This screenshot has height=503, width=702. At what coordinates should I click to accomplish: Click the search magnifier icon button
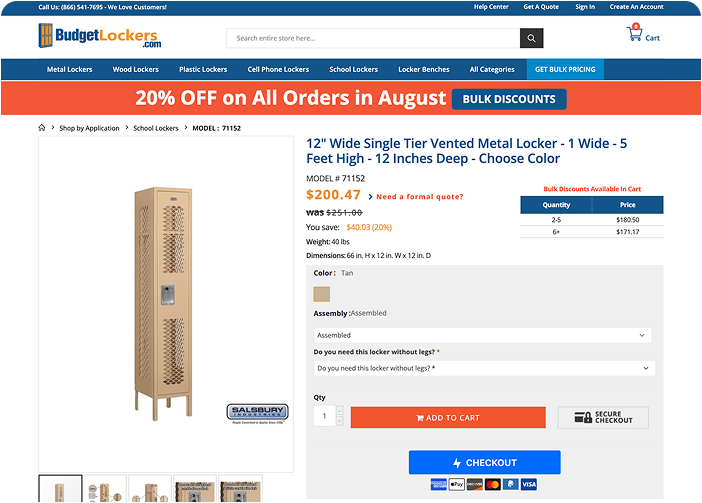point(531,38)
